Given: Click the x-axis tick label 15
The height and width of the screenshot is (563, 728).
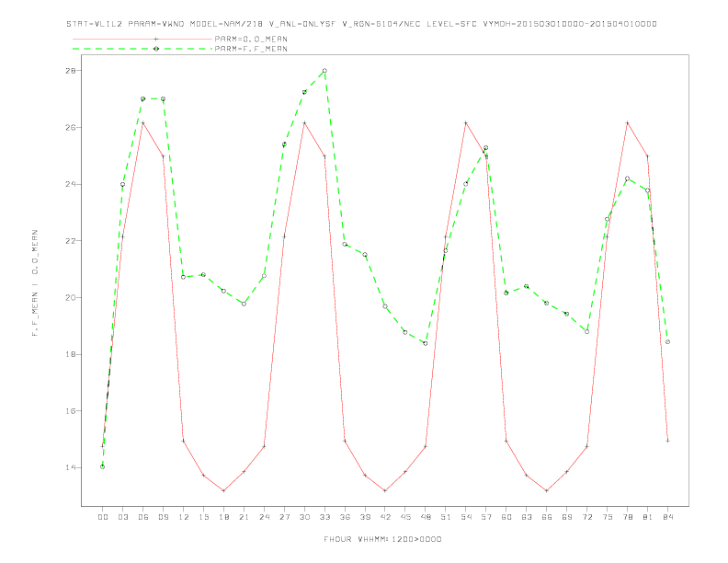Looking at the screenshot, I should coord(203,517).
